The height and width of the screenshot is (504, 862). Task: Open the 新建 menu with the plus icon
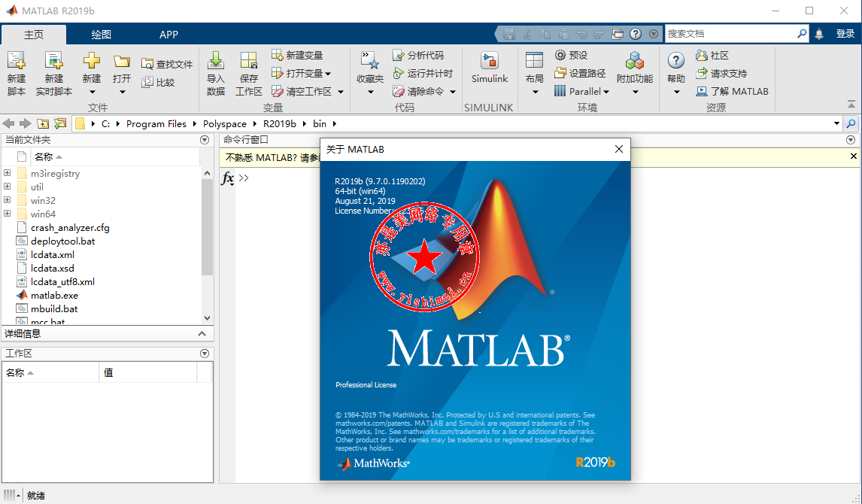click(x=92, y=74)
